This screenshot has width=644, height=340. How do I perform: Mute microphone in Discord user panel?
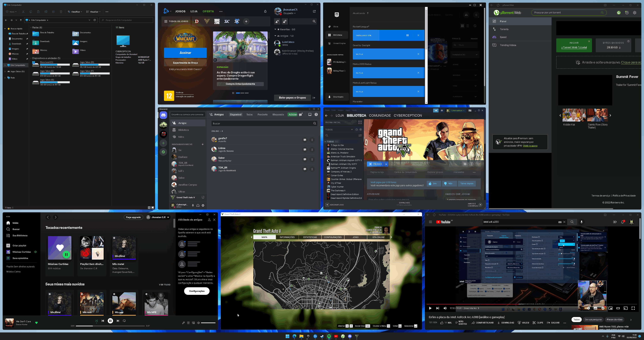tap(193, 205)
